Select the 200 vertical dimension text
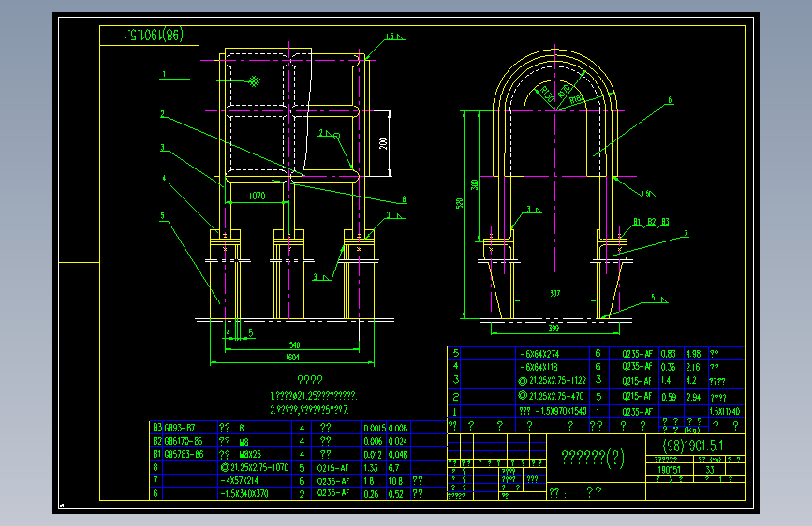 pos(383,143)
